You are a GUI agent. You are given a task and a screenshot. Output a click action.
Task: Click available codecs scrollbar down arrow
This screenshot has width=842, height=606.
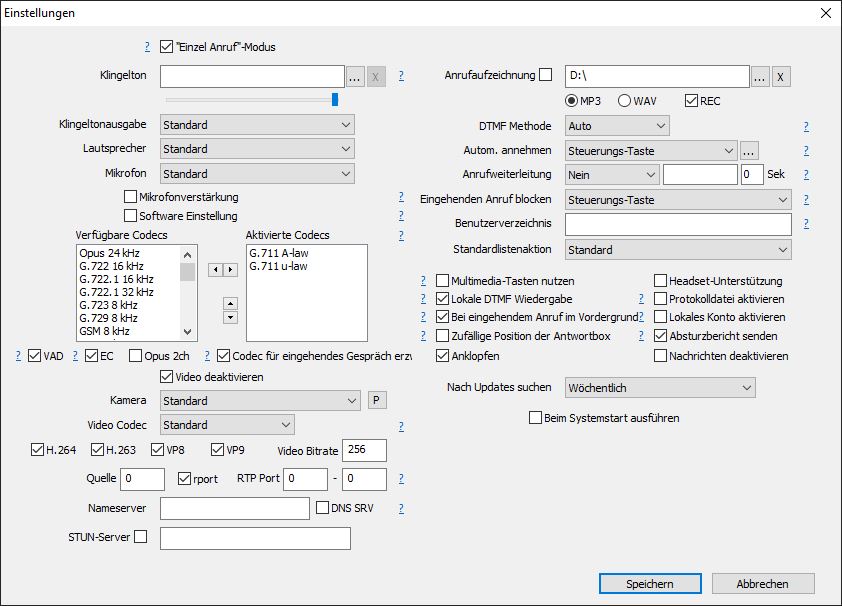(187, 332)
